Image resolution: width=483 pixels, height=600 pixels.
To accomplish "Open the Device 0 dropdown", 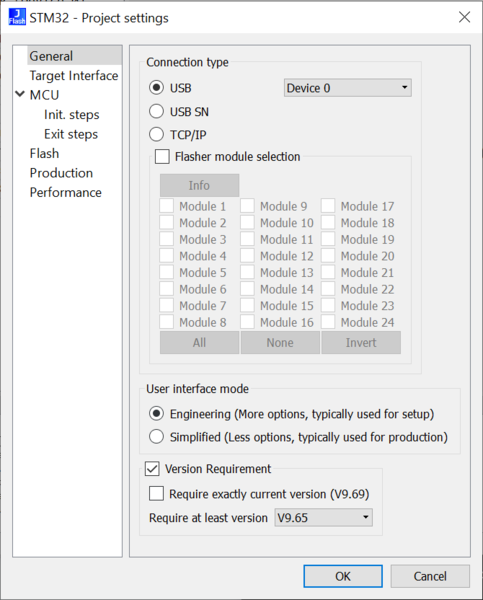I will (348, 88).
